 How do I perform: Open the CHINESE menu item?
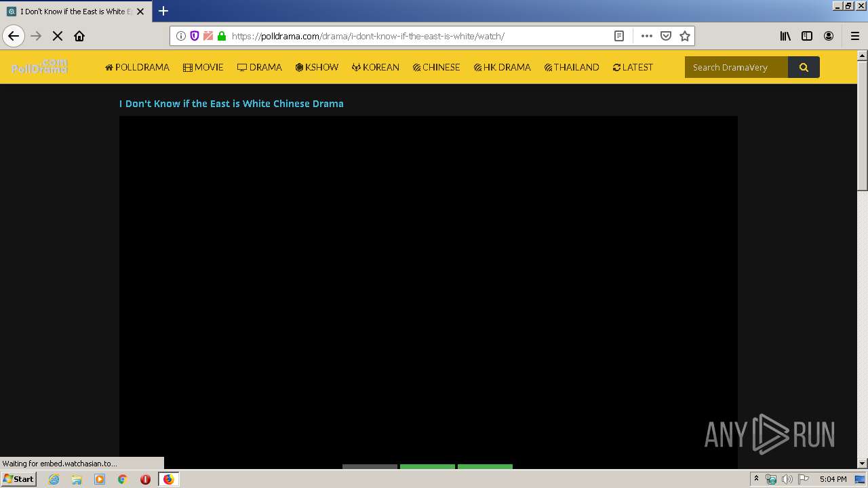(437, 67)
